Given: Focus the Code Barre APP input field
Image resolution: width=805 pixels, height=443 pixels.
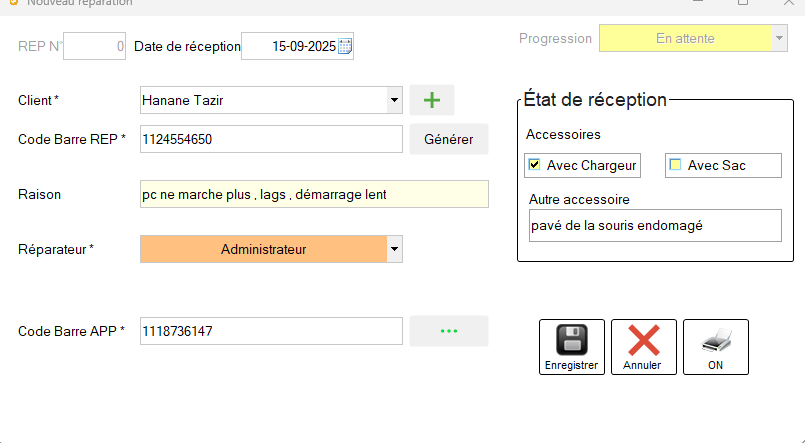Looking at the screenshot, I should point(270,331).
